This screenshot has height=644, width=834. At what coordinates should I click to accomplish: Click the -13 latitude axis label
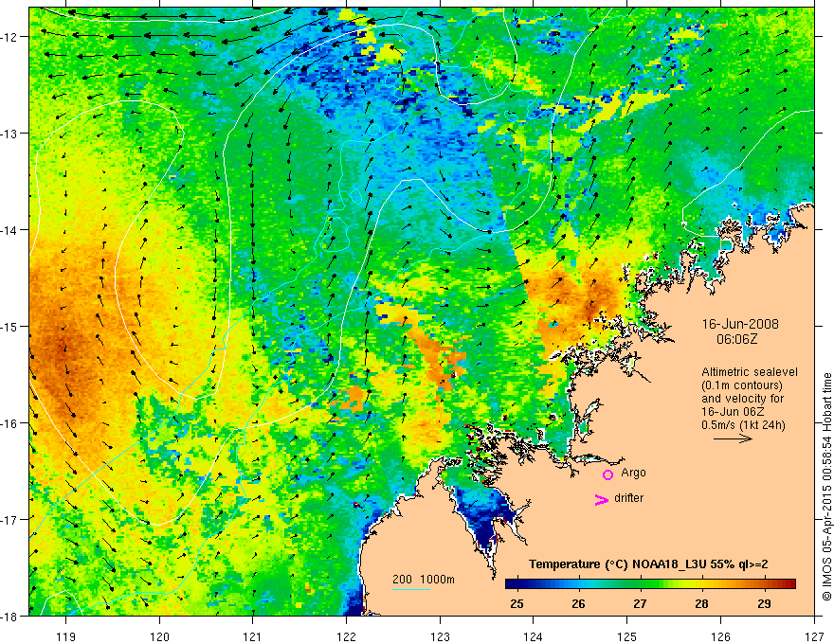[x=9, y=134]
